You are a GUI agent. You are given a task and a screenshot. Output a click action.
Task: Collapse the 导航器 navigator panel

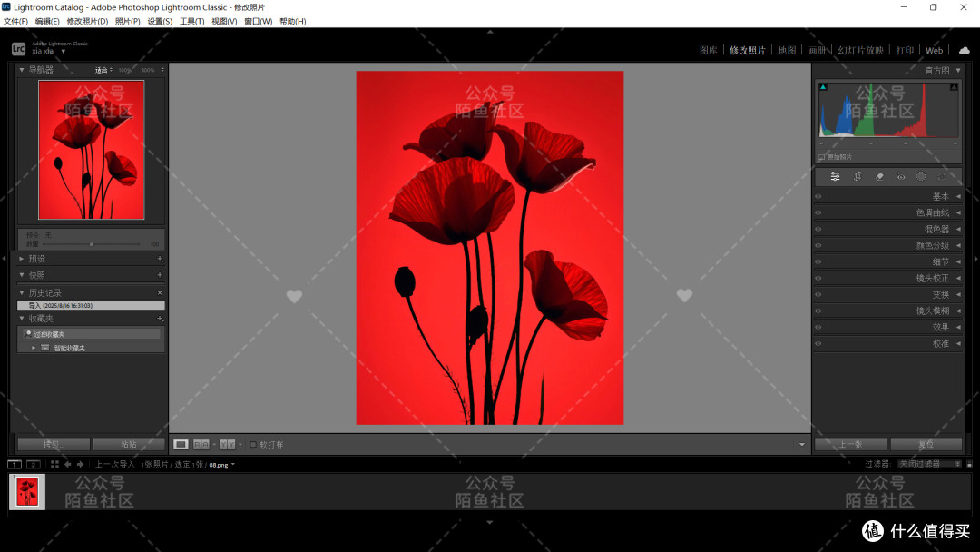coord(22,69)
